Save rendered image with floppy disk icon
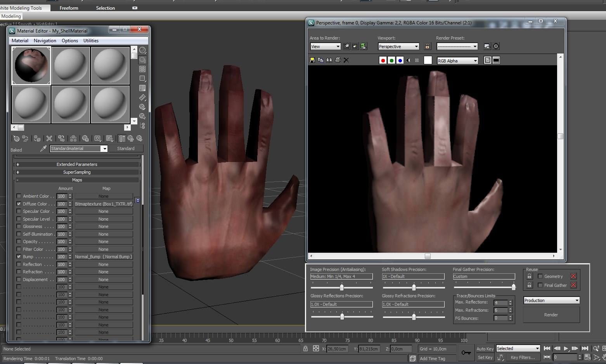 [x=312, y=60]
